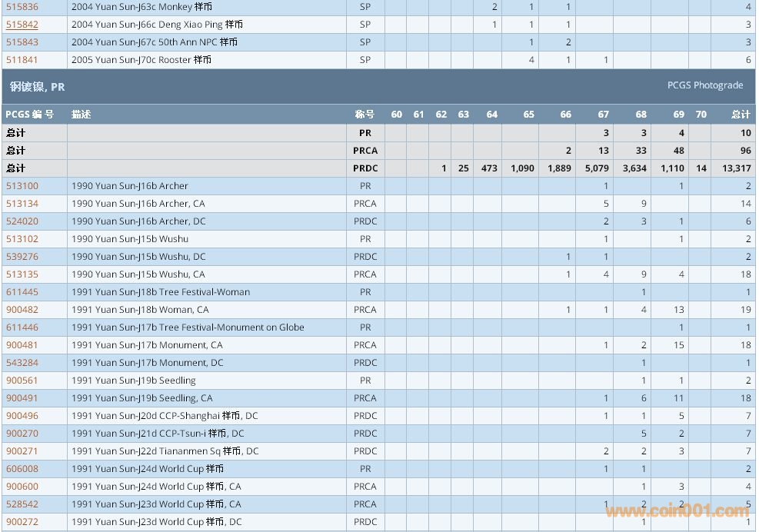Click PCGS number 900561 Seedling link

tap(22, 381)
